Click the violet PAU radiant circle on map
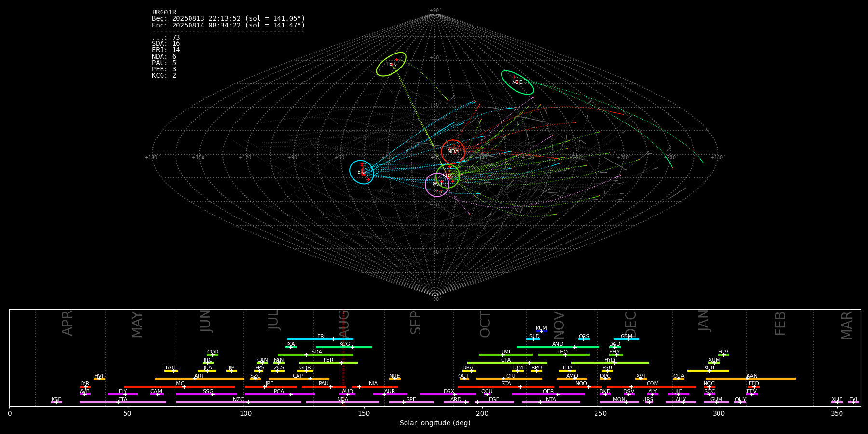Image resolution: width=868 pixels, height=434 pixels. [x=437, y=185]
